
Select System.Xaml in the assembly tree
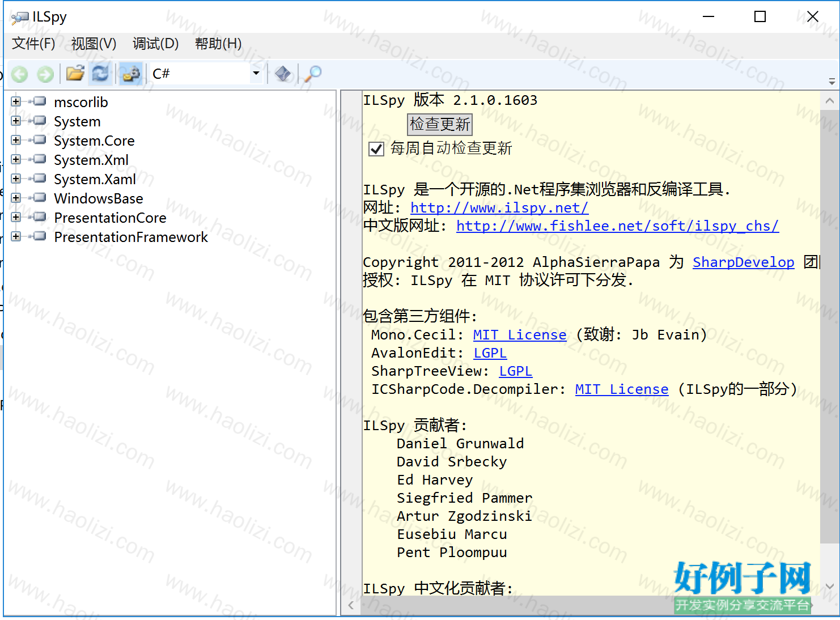[x=95, y=179]
